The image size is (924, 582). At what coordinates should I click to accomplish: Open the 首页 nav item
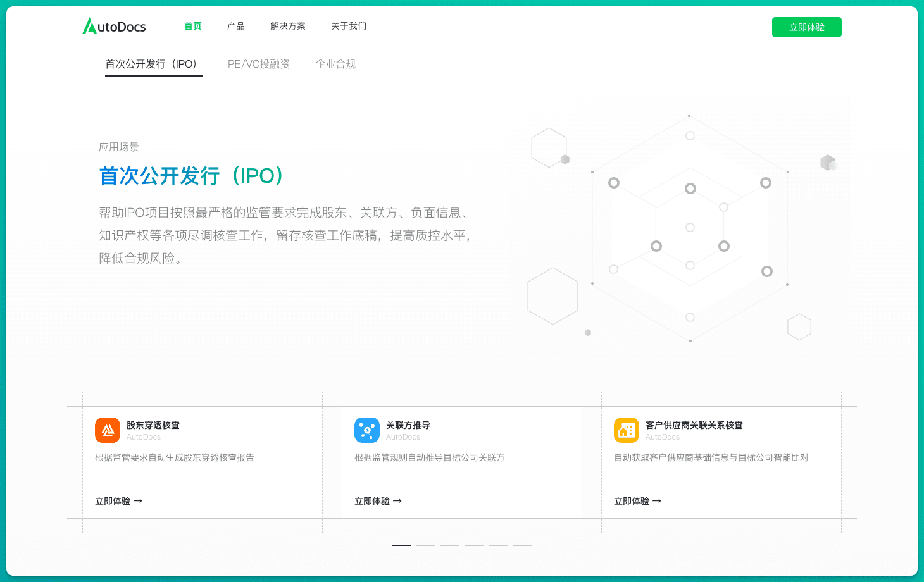(193, 26)
